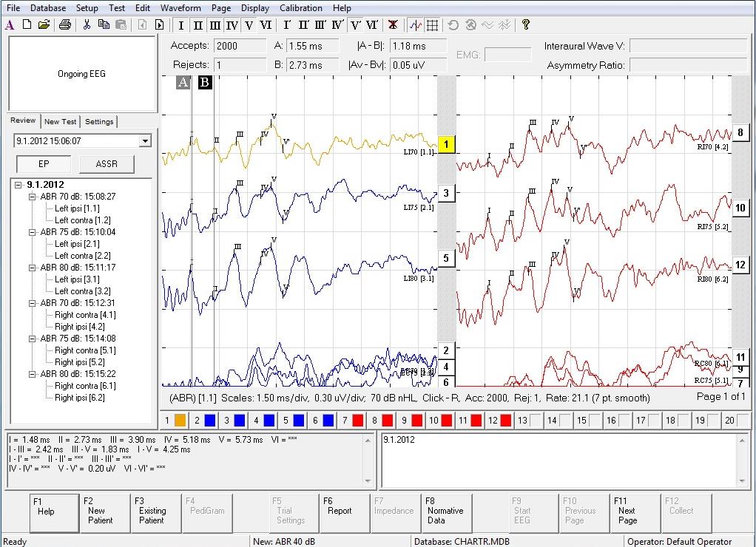Go to F11 Next Page button
This screenshot has height=547, width=756.
(x=635, y=513)
